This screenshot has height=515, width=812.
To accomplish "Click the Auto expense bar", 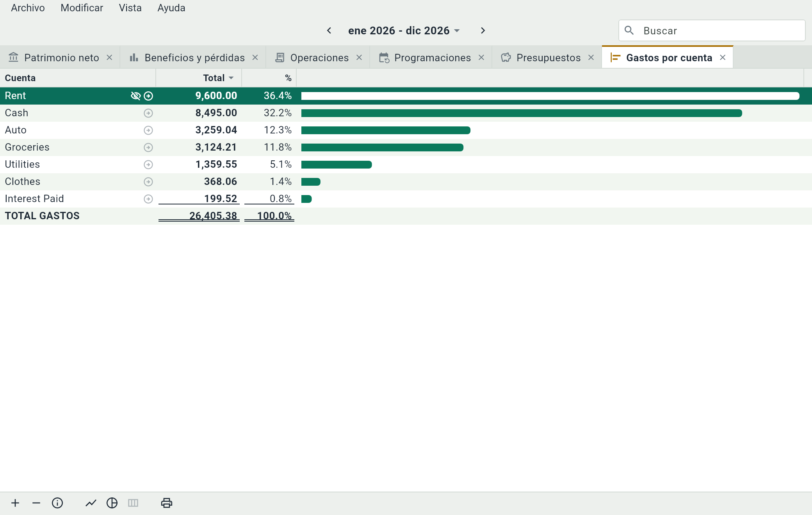I will point(386,130).
